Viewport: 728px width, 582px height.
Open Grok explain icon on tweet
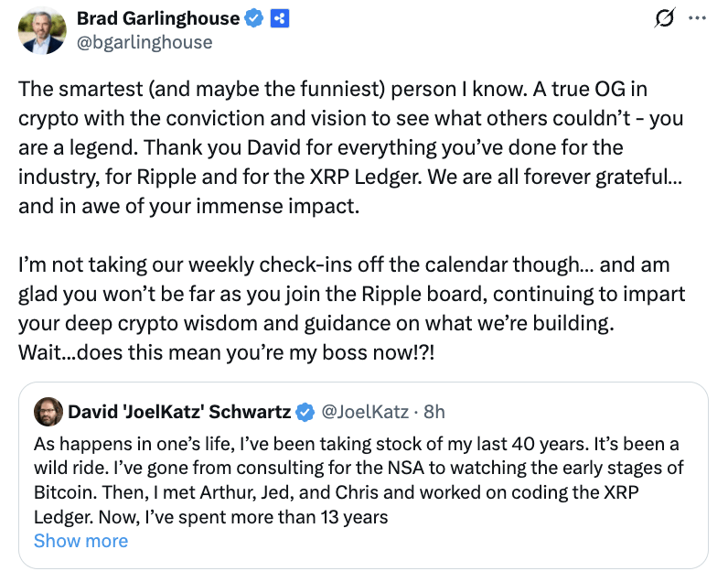pyautogui.click(x=665, y=18)
